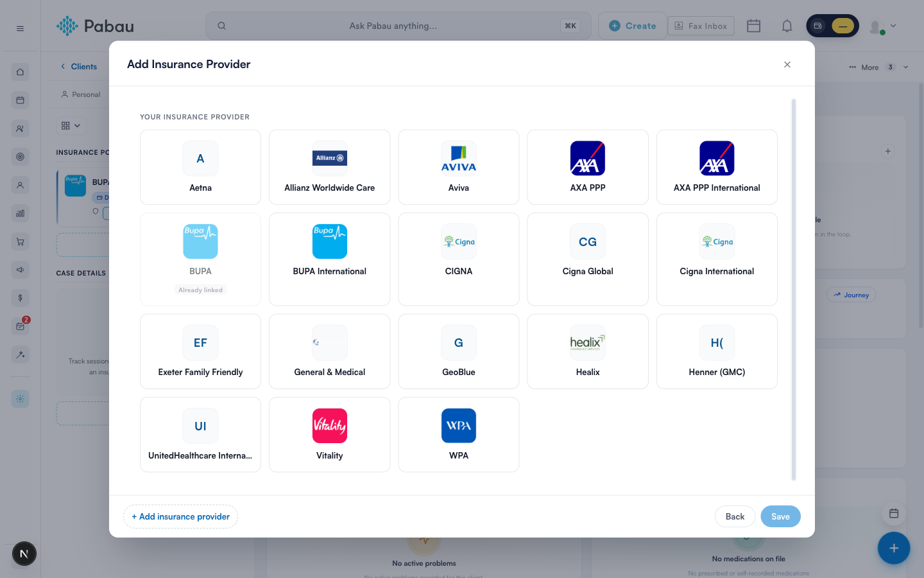Choose the Exeter Family Friendly card

[200, 351]
